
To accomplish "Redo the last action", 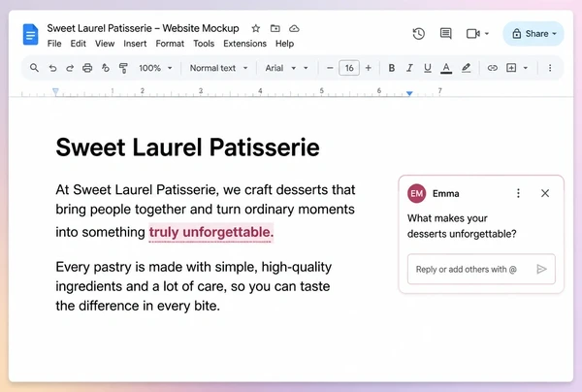I will (x=70, y=68).
